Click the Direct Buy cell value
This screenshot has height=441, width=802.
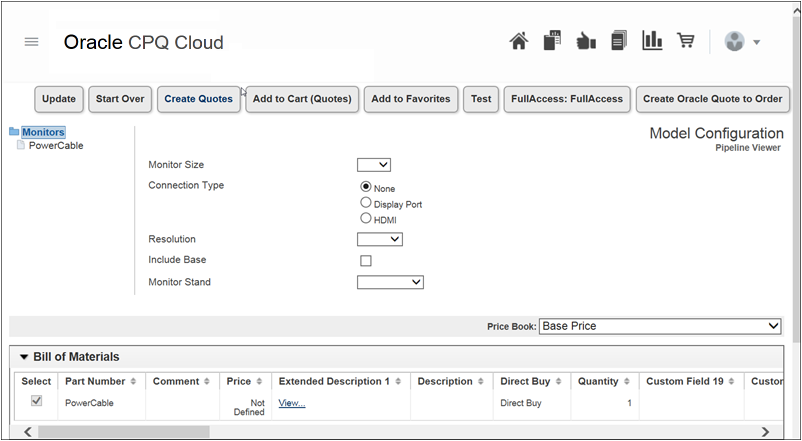521,403
